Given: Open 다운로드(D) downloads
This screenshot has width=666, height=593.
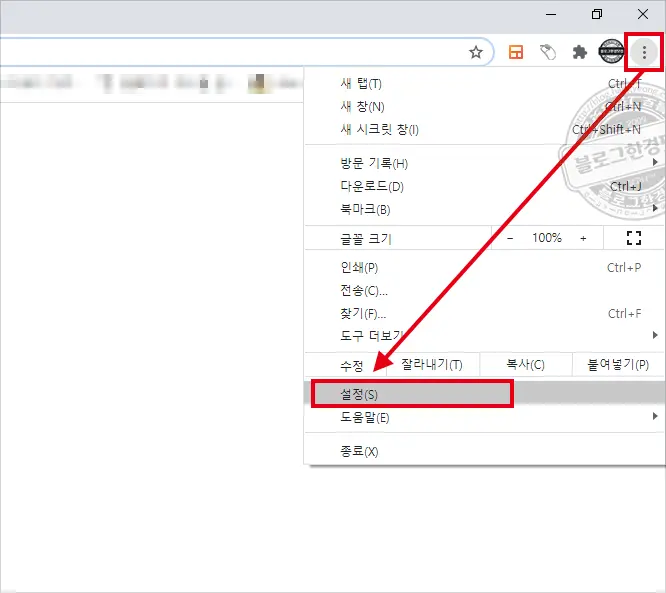Looking at the screenshot, I should click(x=485, y=186).
